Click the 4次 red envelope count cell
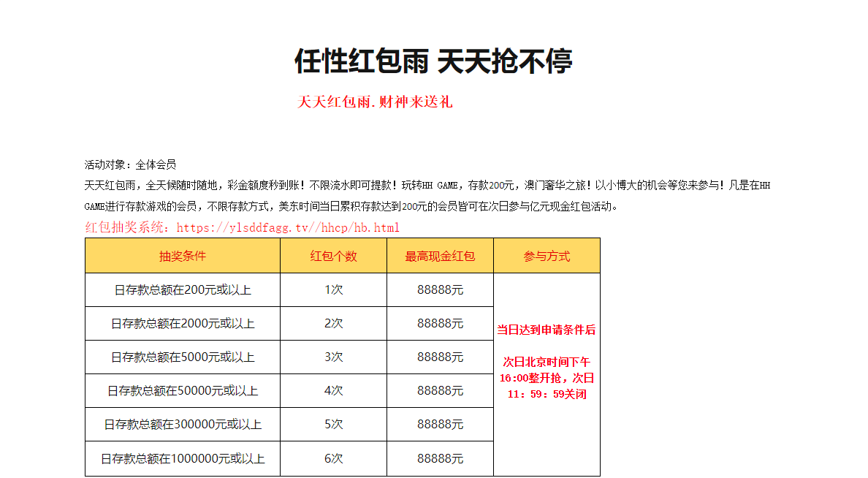The height and width of the screenshot is (478, 868). (333, 391)
